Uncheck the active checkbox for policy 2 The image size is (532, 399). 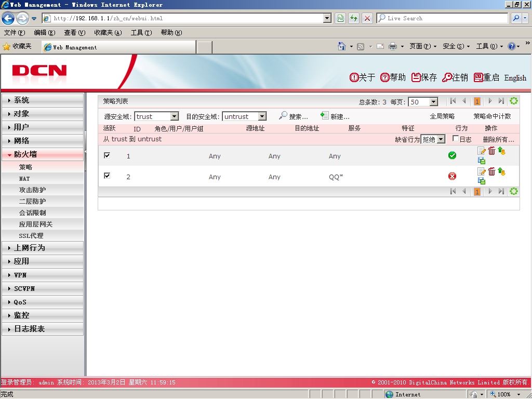(x=107, y=176)
